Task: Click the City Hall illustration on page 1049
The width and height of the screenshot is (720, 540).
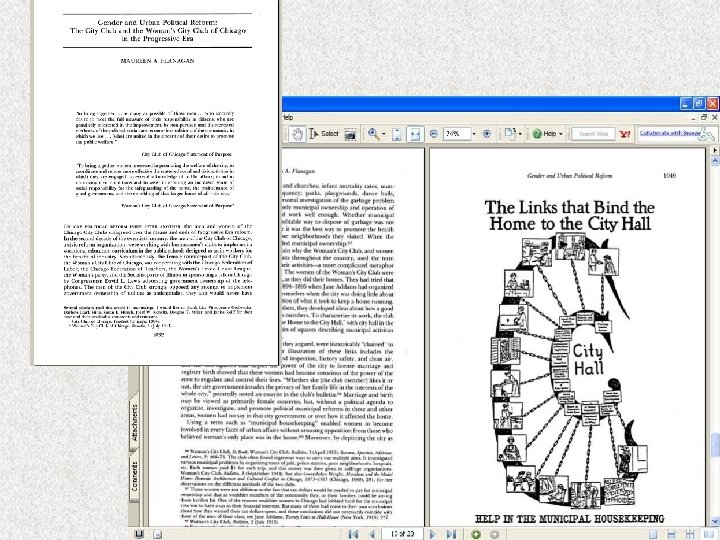Action: coord(569,370)
